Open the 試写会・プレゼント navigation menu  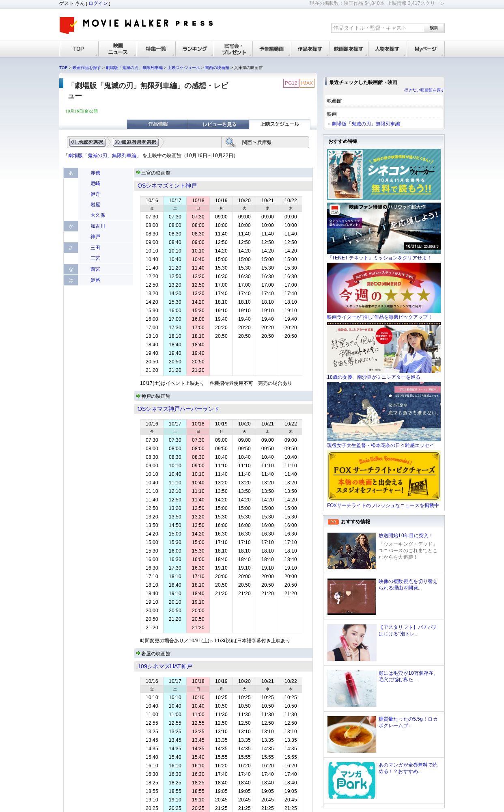(233, 49)
